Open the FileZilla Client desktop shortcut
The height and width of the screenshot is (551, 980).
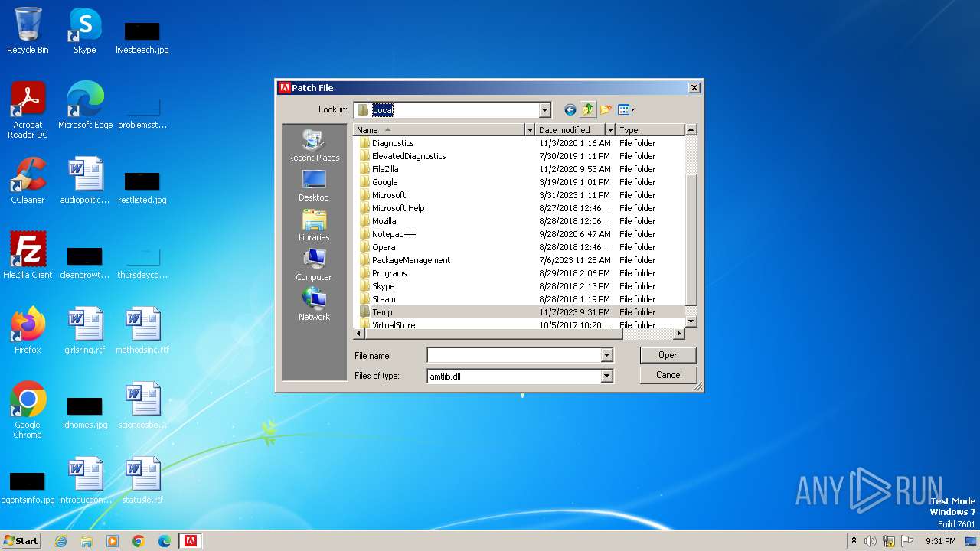tap(28, 256)
